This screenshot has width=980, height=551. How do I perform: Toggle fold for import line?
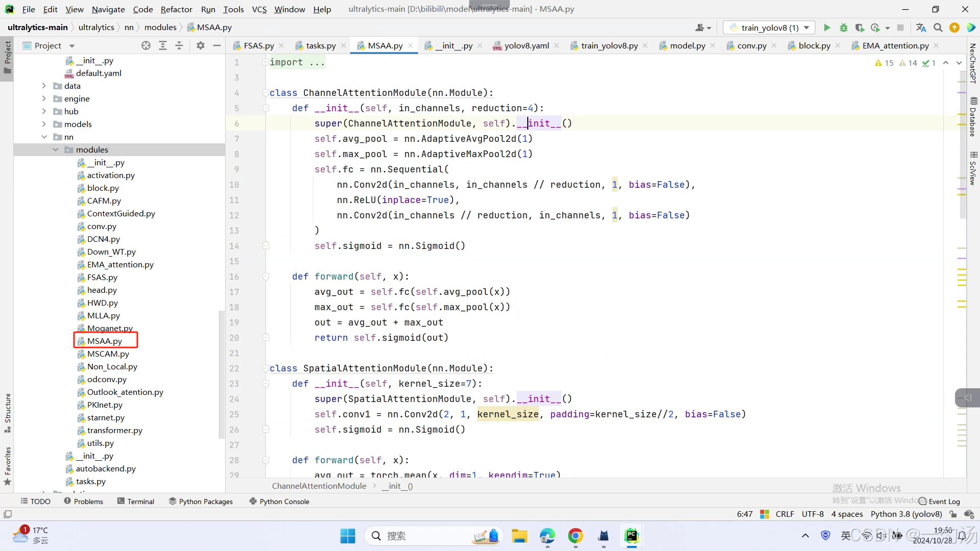265,62
